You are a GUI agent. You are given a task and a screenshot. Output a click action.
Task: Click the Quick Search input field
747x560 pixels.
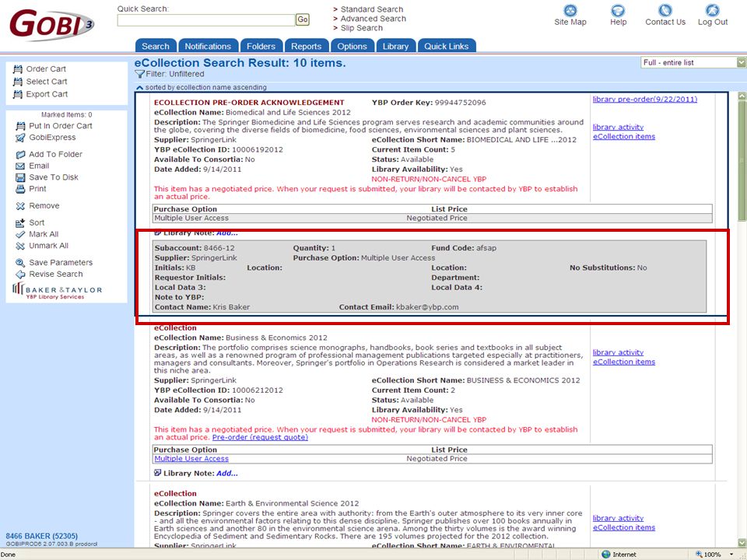pyautogui.click(x=205, y=20)
